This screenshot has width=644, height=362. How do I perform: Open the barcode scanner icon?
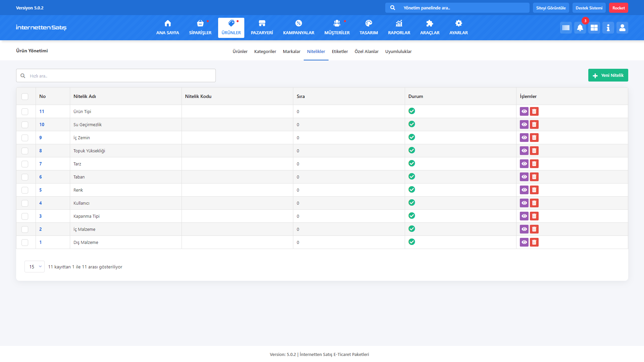tap(566, 28)
